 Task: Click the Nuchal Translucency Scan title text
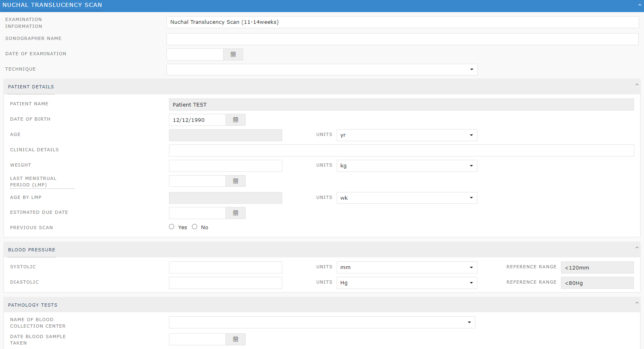(52, 5)
